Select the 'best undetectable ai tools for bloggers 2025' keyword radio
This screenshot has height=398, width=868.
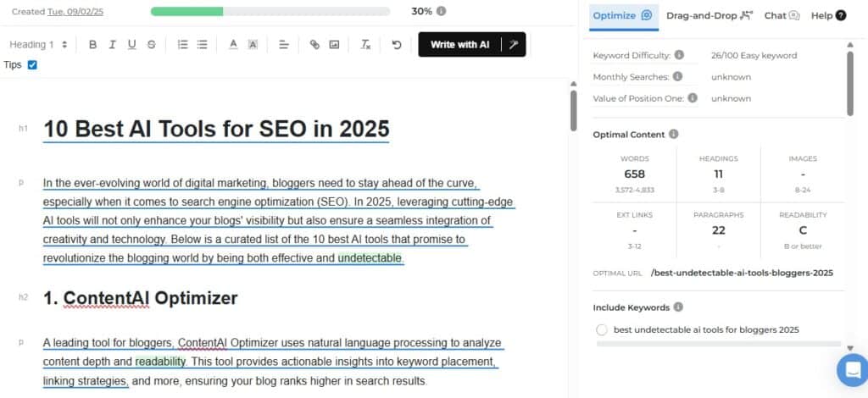(602, 330)
